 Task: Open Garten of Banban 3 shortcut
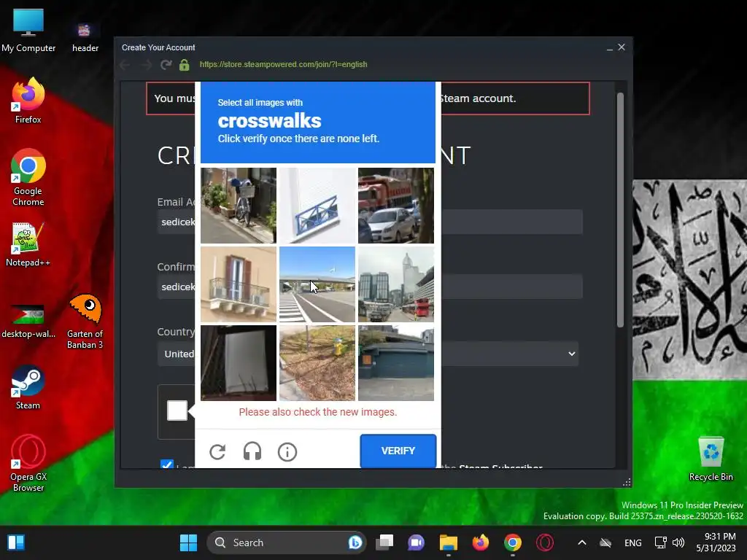point(85,322)
